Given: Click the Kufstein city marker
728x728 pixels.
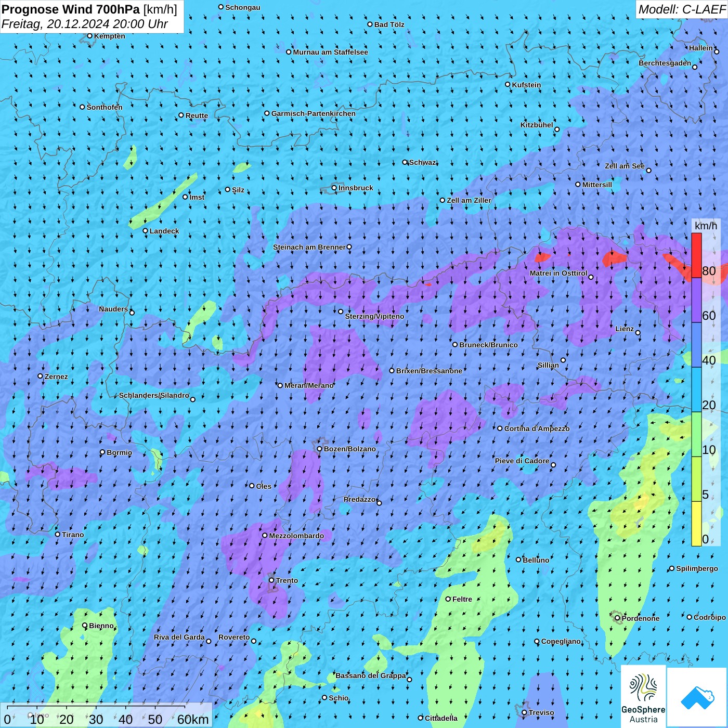Looking at the screenshot, I should [x=508, y=84].
